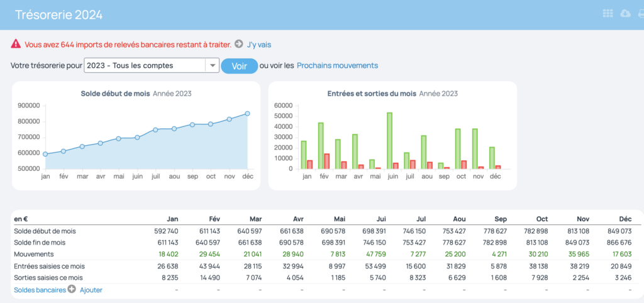
Task: Click the green oct bar in bar chart
Action: point(458,148)
